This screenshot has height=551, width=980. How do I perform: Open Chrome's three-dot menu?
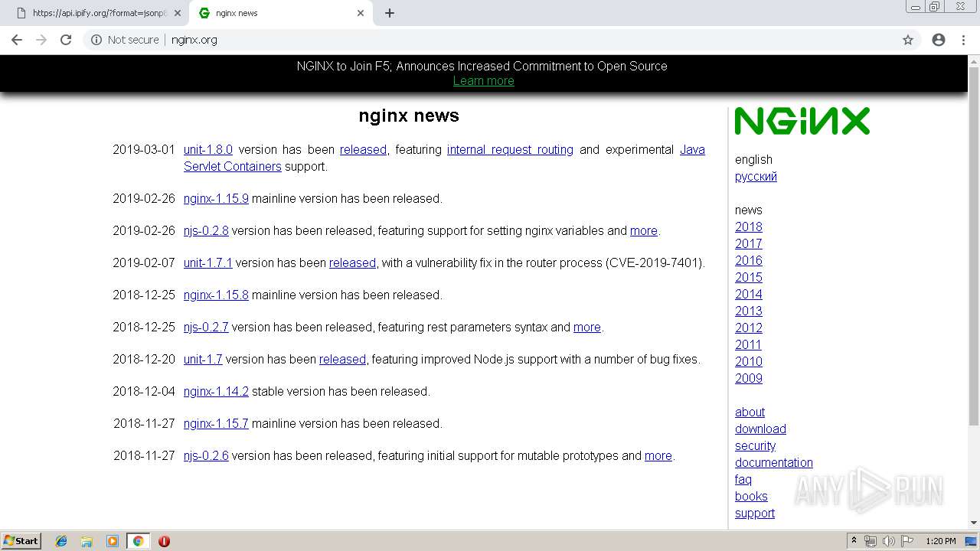tap(963, 40)
